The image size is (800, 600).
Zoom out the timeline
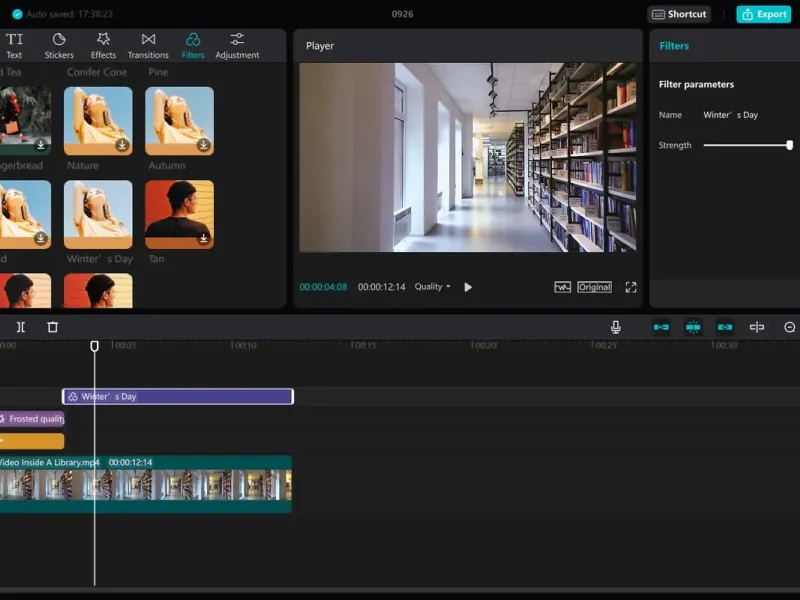(x=789, y=327)
